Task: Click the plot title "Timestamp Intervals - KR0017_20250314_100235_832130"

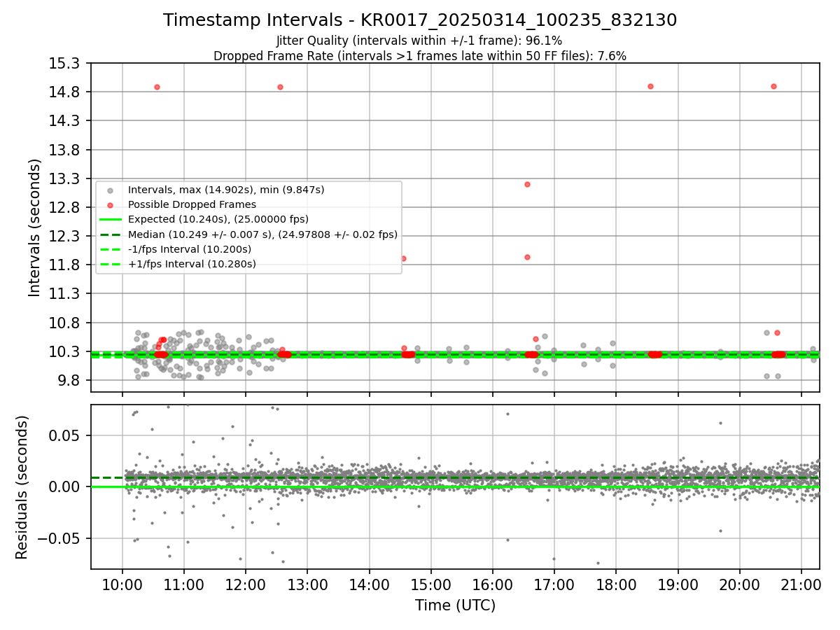Action: 420,20
